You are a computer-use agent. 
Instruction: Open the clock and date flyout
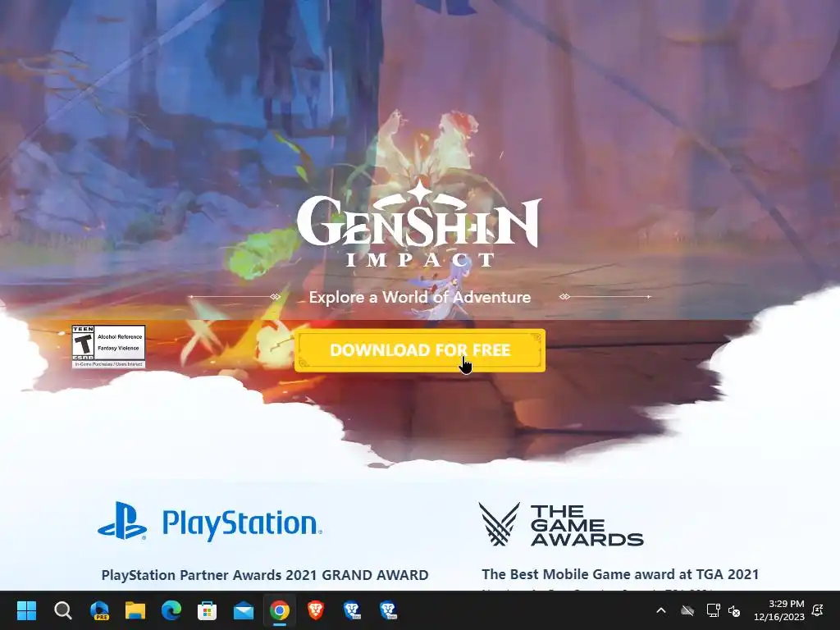[x=779, y=610]
